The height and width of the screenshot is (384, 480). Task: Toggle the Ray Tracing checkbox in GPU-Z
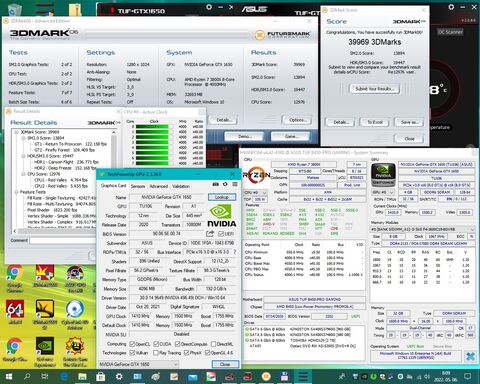click(x=156, y=352)
